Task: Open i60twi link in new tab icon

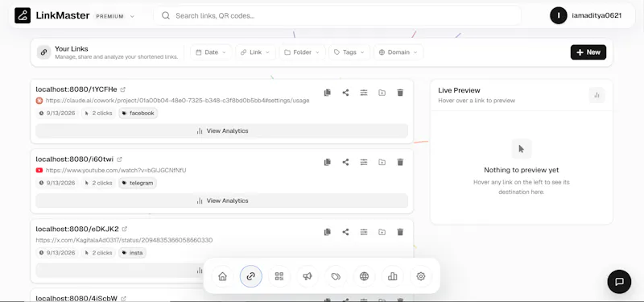Action: pyautogui.click(x=119, y=159)
